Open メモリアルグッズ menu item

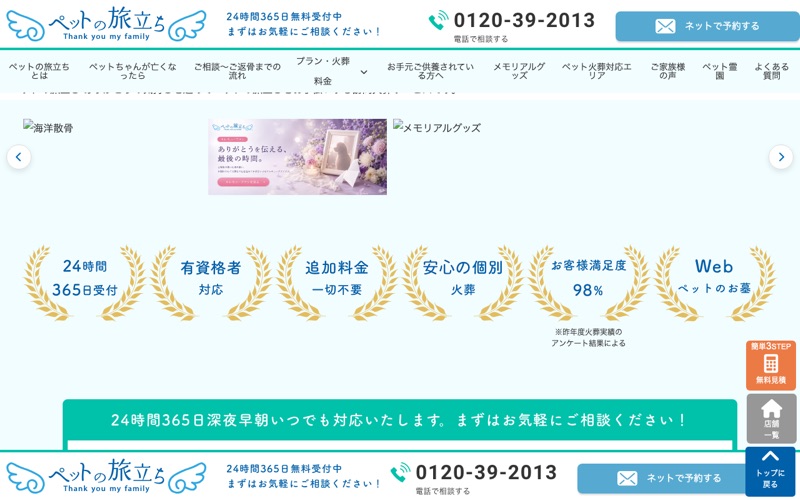click(519, 71)
